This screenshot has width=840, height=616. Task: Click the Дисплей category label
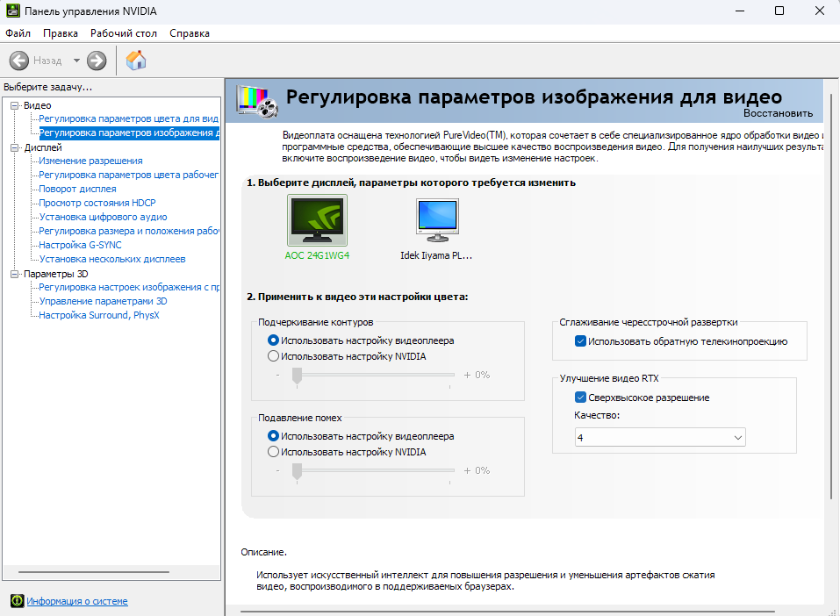click(43, 147)
